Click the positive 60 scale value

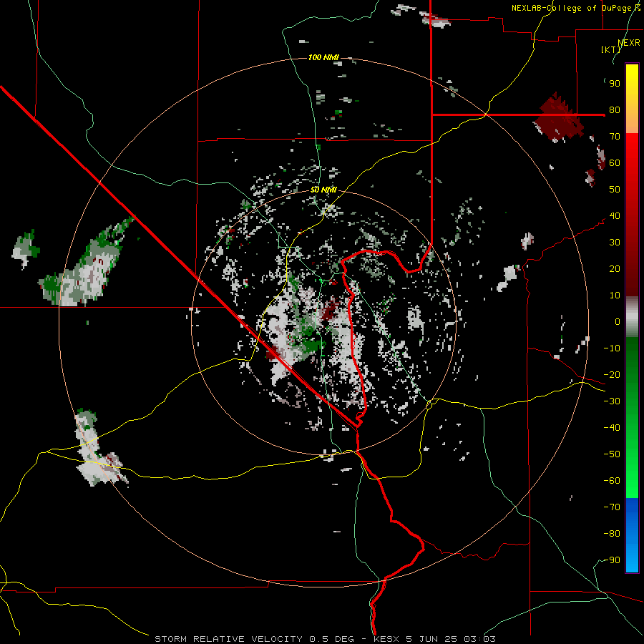coord(615,162)
